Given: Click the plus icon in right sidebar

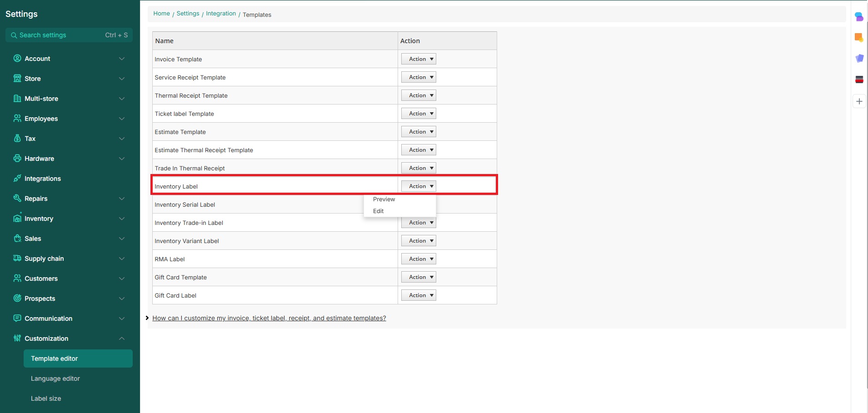Looking at the screenshot, I should pos(859,101).
